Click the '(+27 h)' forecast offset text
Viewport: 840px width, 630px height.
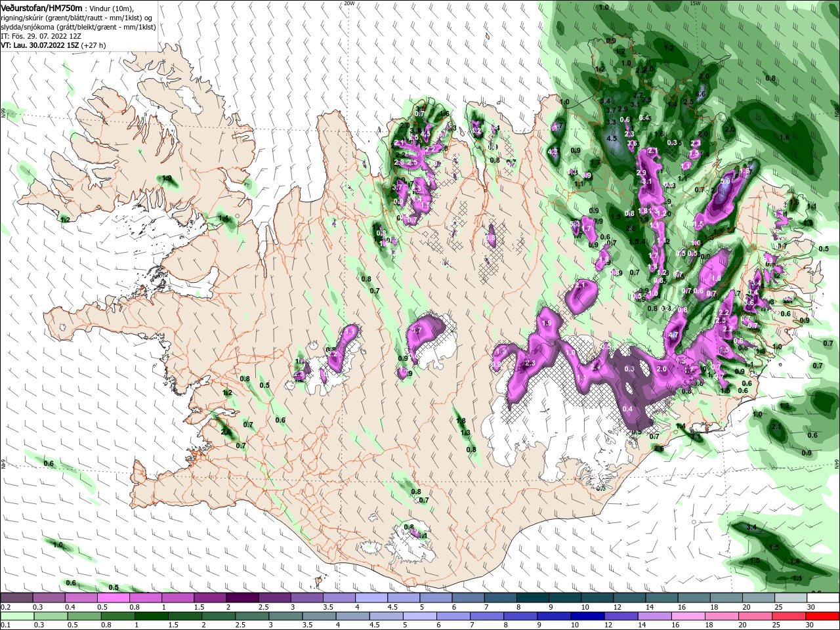[94, 46]
